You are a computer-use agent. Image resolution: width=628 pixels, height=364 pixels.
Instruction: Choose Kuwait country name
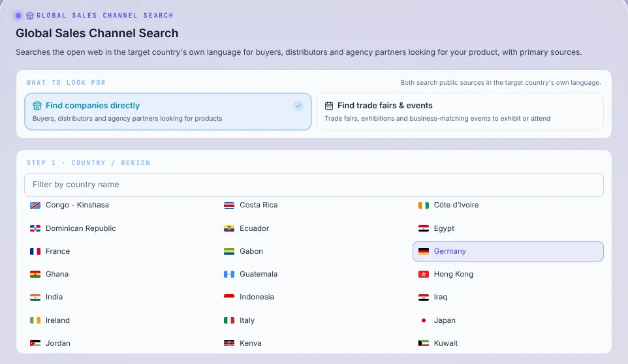point(446,343)
